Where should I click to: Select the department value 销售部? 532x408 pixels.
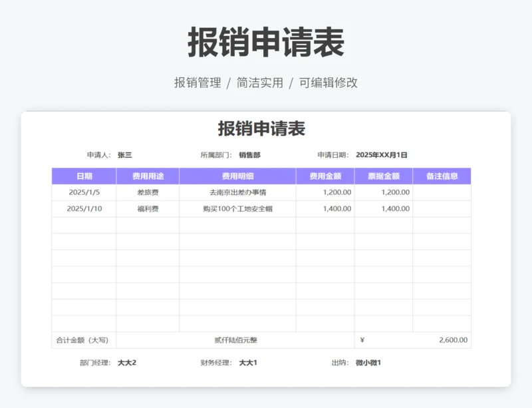pos(250,155)
